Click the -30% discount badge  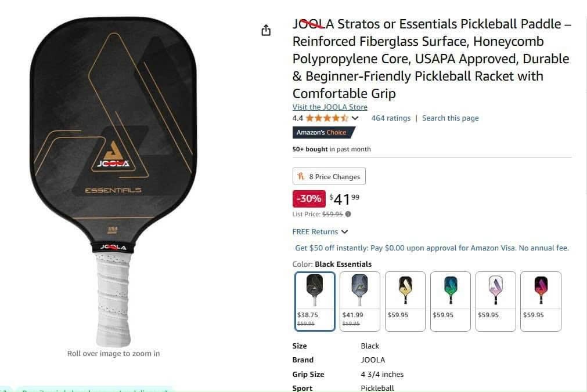[309, 199]
